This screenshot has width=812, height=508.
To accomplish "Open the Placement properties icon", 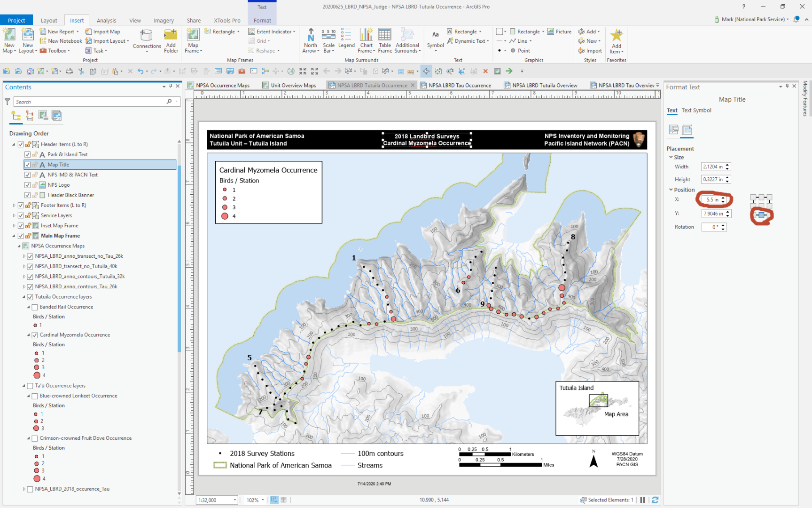I will tap(687, 130).
